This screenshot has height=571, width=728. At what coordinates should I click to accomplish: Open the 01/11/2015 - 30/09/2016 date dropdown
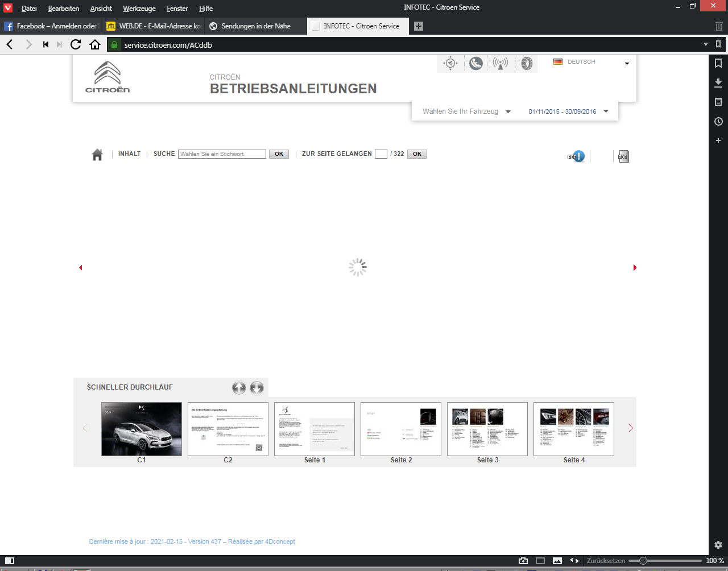point(569,111)
